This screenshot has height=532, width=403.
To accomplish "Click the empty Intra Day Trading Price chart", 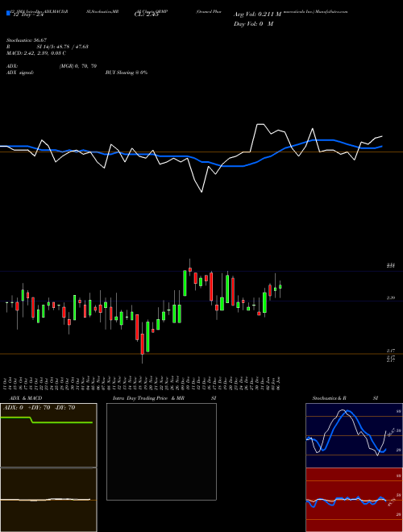I will point(161,451).
